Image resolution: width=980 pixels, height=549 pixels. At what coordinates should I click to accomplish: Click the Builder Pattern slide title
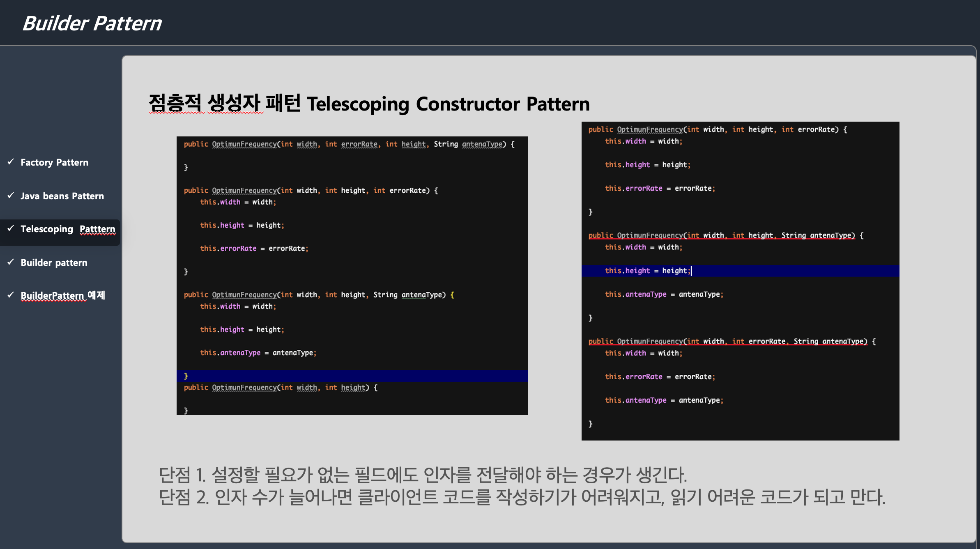pos(92,23)
